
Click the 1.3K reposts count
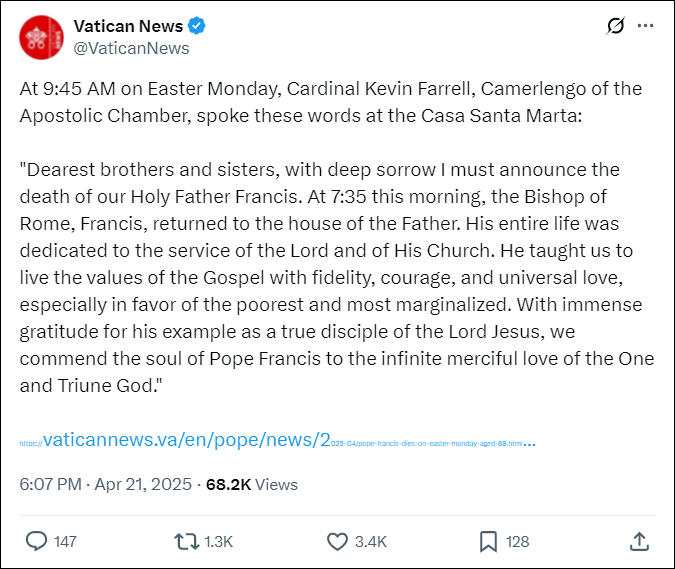[218, 541]
